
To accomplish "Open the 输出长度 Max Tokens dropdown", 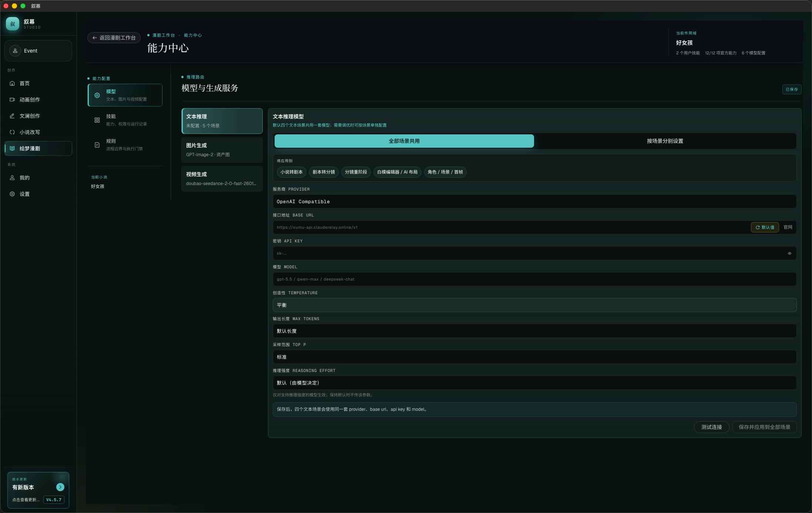I will [534, 331].
